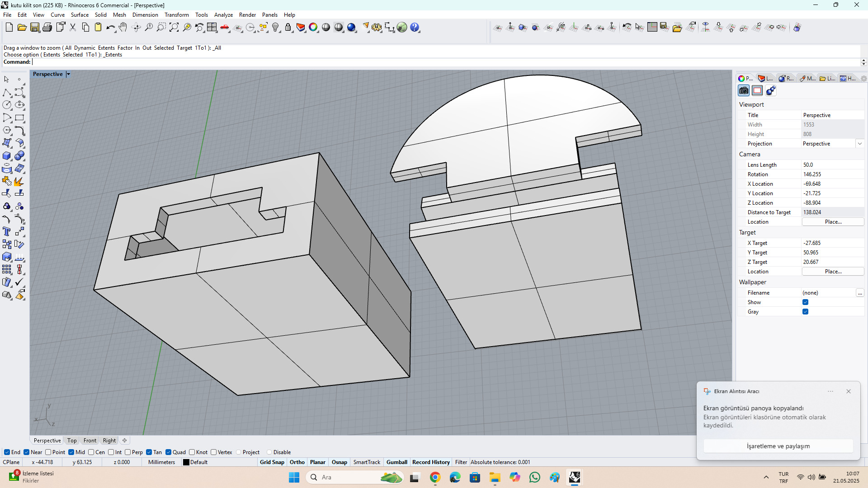The width and height of the screenshot is (868, 488).
Task: Open Options with the gear icon
Action: tap(377, 28)
